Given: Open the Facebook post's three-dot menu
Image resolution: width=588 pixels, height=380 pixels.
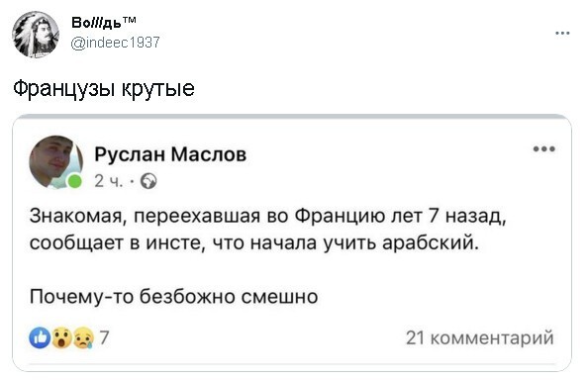Looking at the screenshot, I should tap(544, 148).
